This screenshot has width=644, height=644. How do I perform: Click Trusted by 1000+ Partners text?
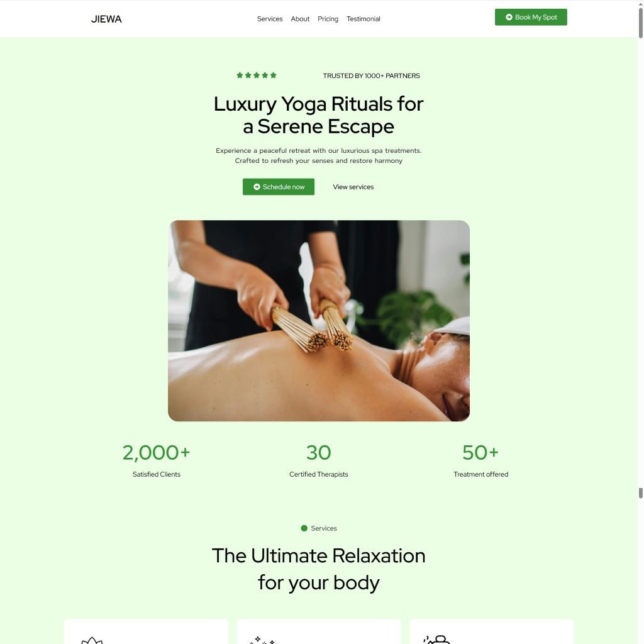coord(371,75)
